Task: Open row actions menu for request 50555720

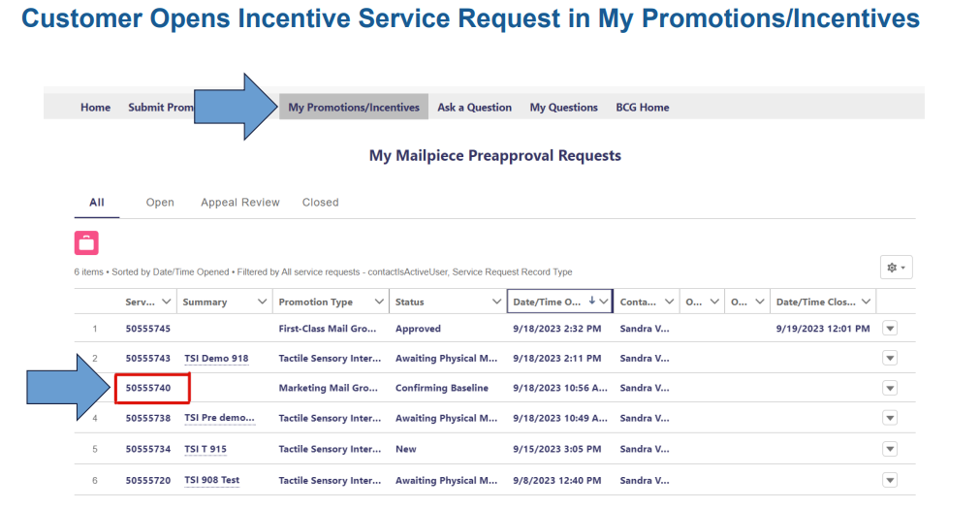Action: pos(890,480)
